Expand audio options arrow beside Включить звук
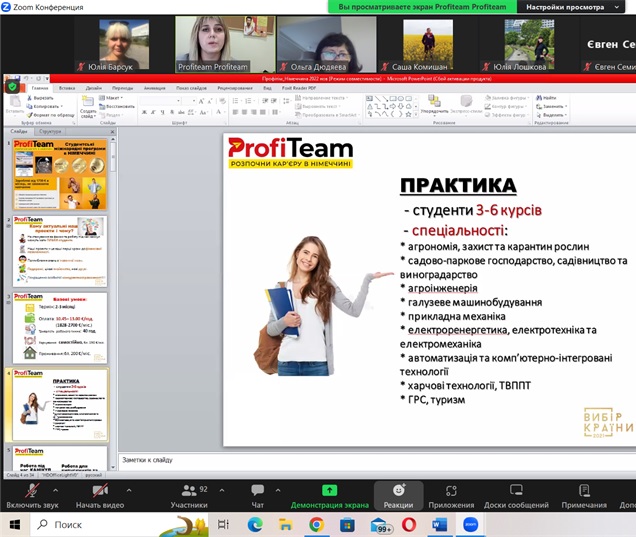This screenshot has width=636, height=537. (x=56, y=490)
